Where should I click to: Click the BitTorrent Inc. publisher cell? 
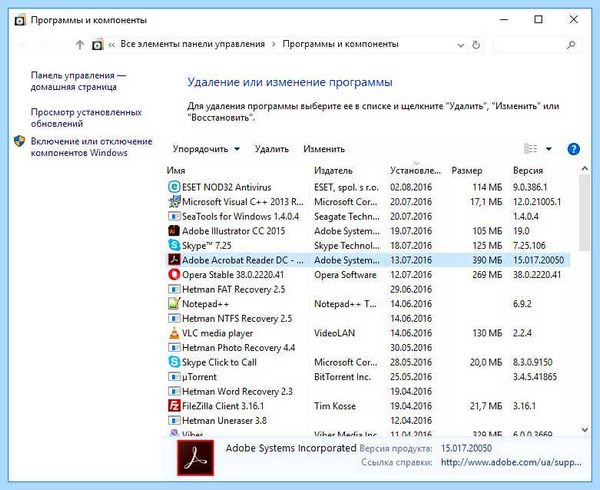tap(342, 377)
